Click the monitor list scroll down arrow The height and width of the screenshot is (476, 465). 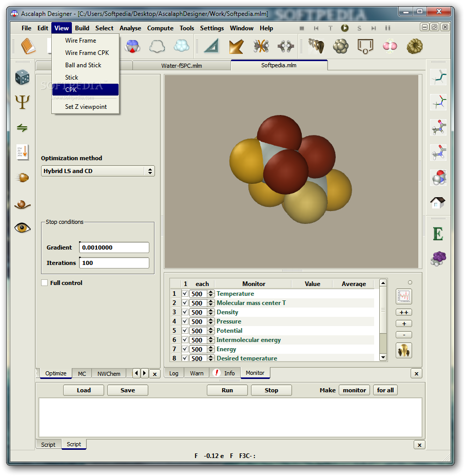[x=383, y=357]
